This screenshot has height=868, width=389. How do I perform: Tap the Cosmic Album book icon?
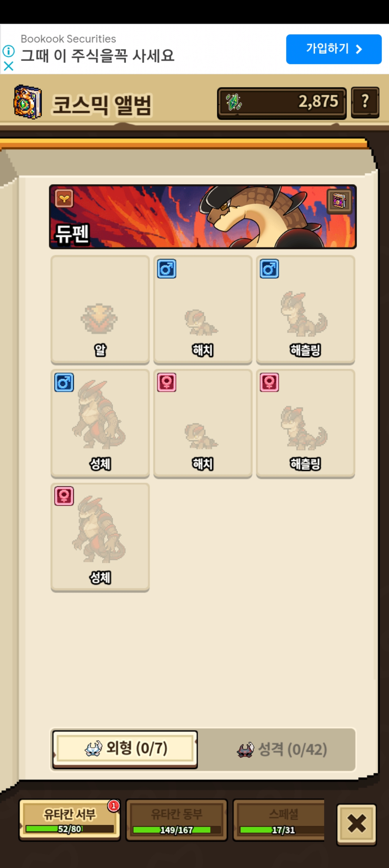point(27,102)
